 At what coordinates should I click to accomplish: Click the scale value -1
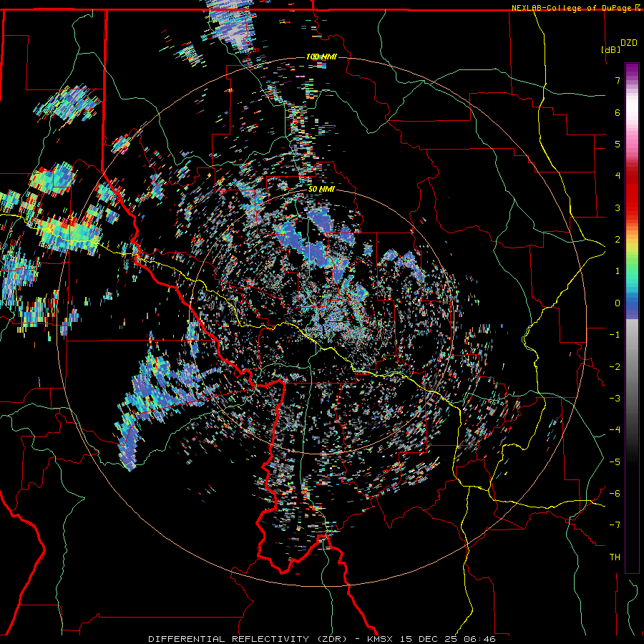click(615, 335)
